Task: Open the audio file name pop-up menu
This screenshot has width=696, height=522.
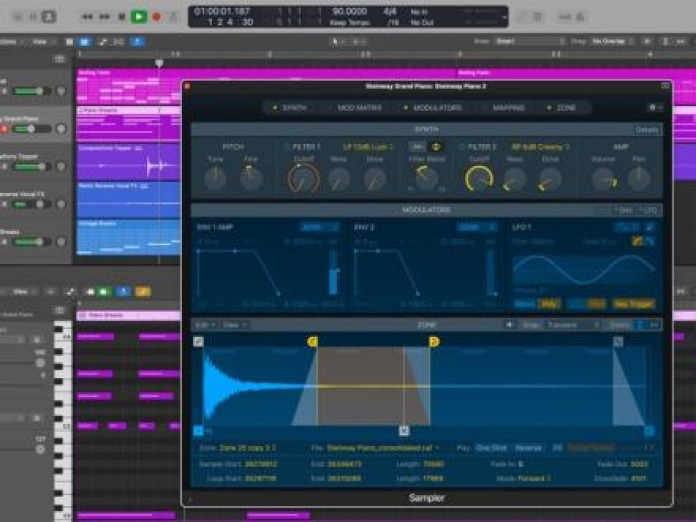Action: point(383,448)
